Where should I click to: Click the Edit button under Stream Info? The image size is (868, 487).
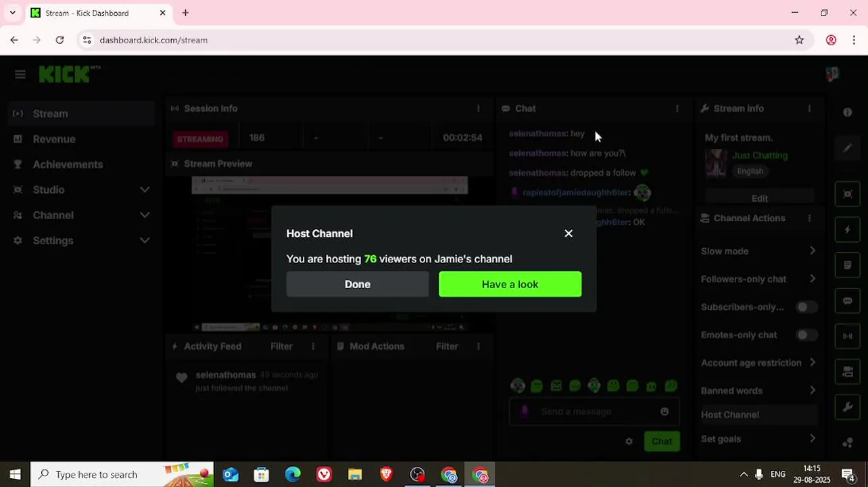(x=760, y=198)
